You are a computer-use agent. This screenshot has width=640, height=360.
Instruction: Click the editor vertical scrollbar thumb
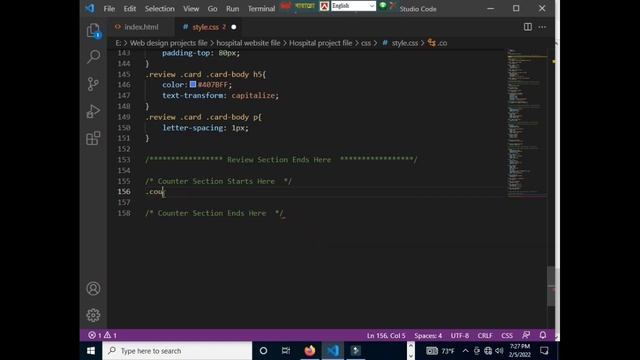click(551, 286)
